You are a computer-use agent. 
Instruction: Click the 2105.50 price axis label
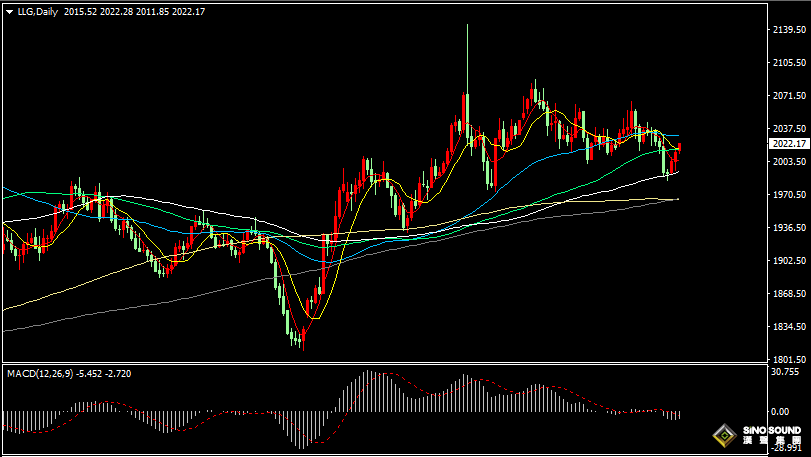coord(789,63)
